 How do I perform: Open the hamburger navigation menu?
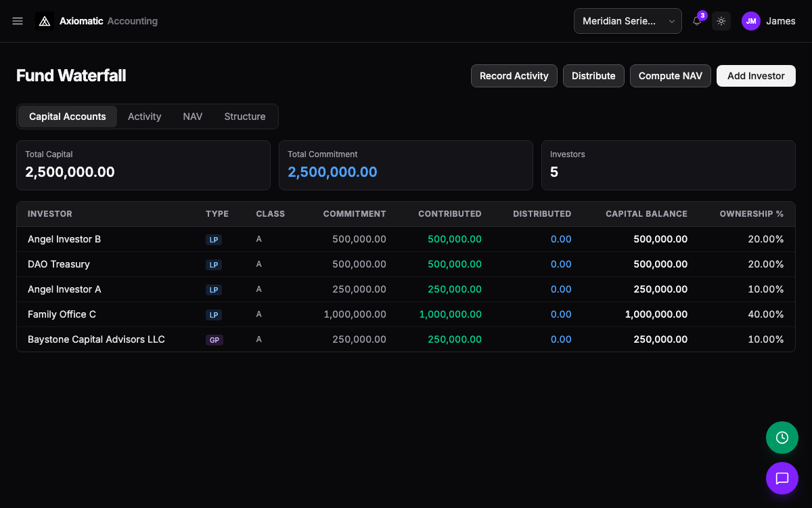18,21
